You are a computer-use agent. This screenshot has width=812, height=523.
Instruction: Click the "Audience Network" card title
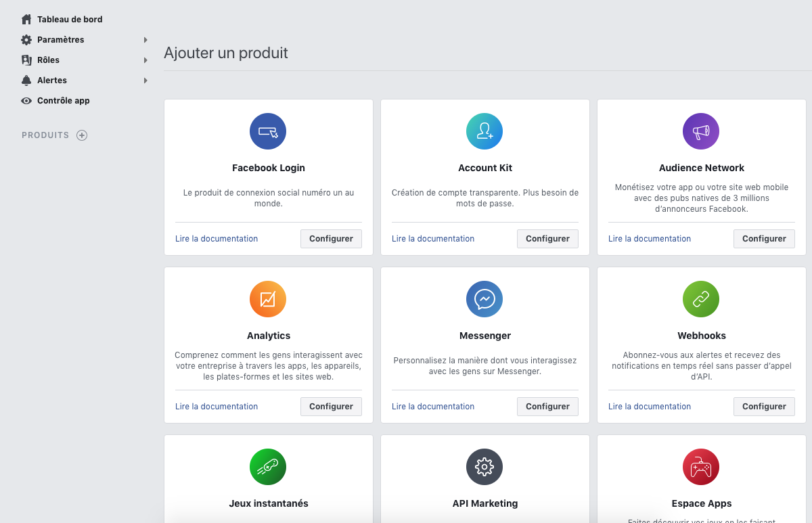point(702,168)
